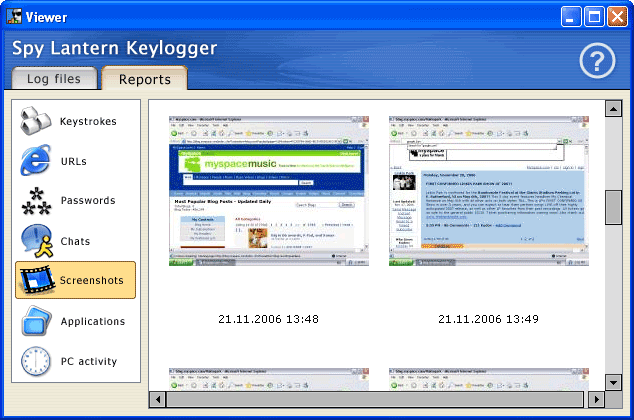Click the PC activity clock icon

(36, 361)
